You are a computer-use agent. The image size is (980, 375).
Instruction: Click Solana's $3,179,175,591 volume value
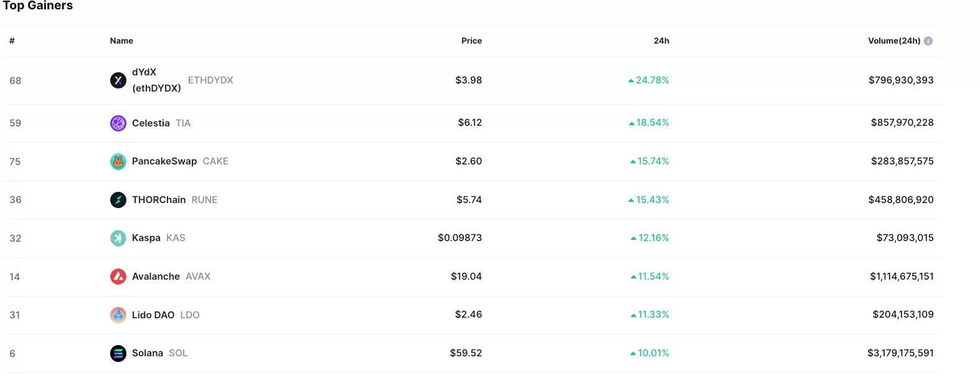tap(900, 353)
